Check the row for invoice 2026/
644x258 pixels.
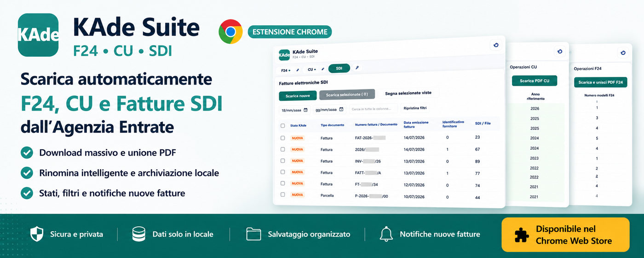(x=282, y=149)
